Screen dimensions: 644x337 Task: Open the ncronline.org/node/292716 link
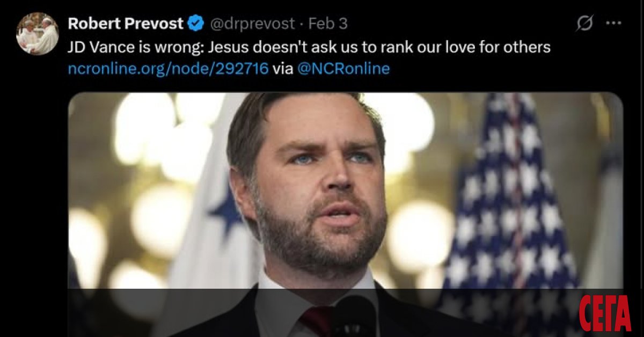(168, 69)
